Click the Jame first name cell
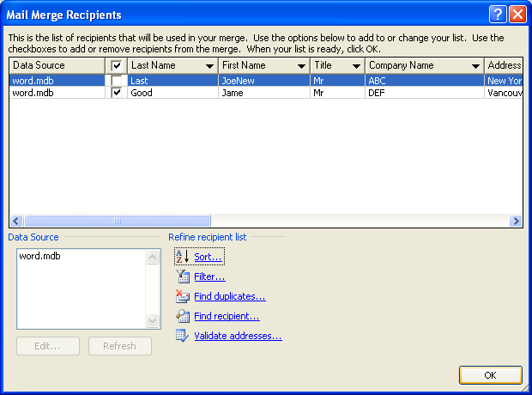532x395 pixels. tap(264, 93)
